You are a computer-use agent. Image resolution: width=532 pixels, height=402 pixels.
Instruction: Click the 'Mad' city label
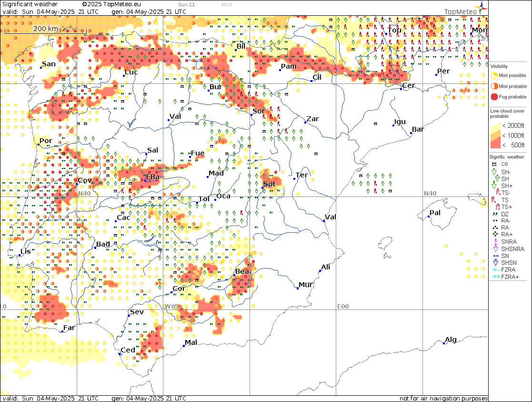216,173
